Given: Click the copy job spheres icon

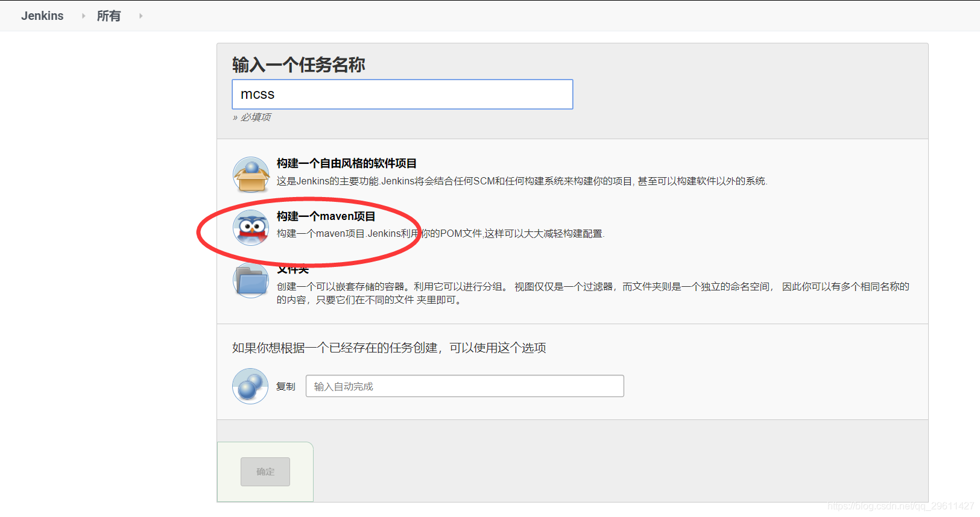Looking at the screenshot, I should point(250,386).
